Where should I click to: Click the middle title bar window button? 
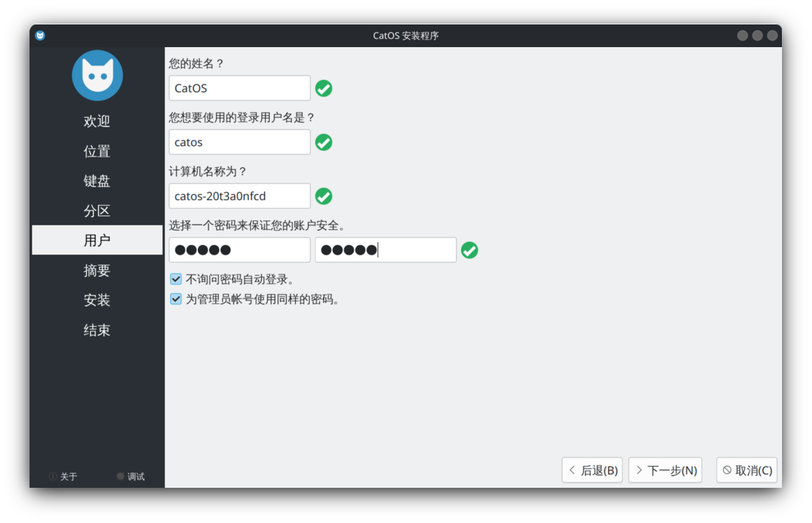[758, 36]
